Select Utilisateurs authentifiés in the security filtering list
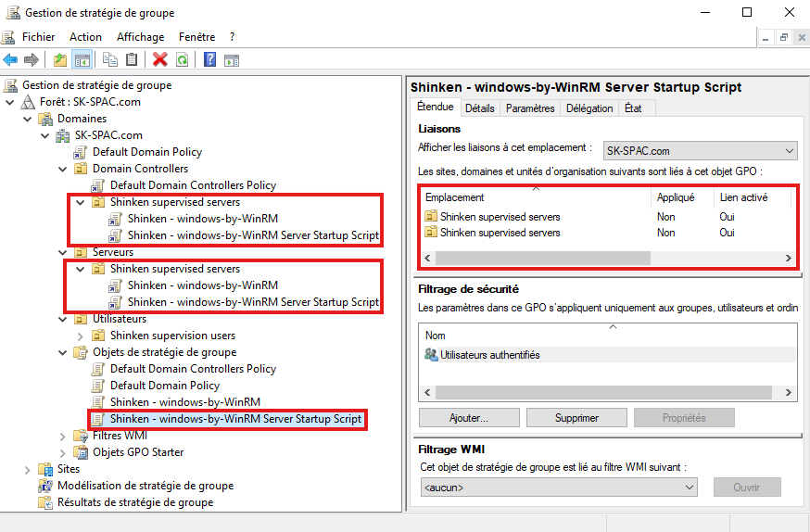810x532 pixels. pos(489,354)
